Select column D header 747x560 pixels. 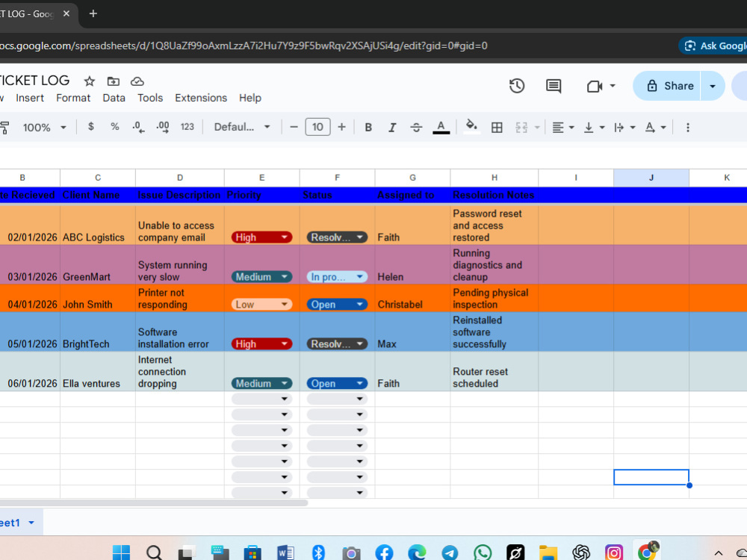click(179, 178)
